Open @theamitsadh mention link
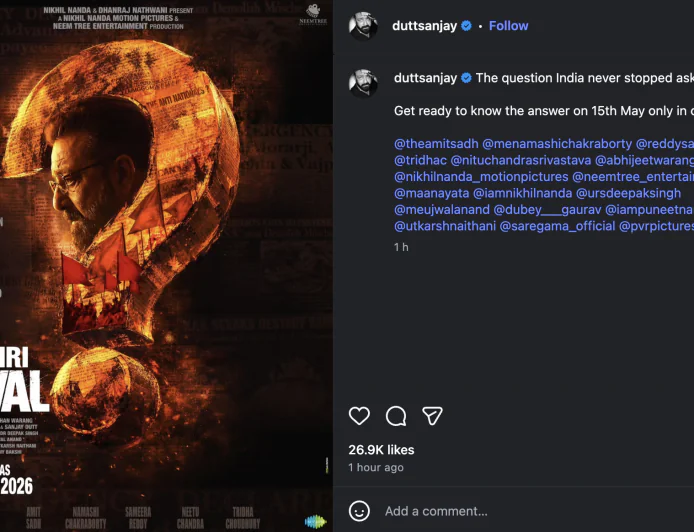The image size is (694, 532). [x=436, y=143]
